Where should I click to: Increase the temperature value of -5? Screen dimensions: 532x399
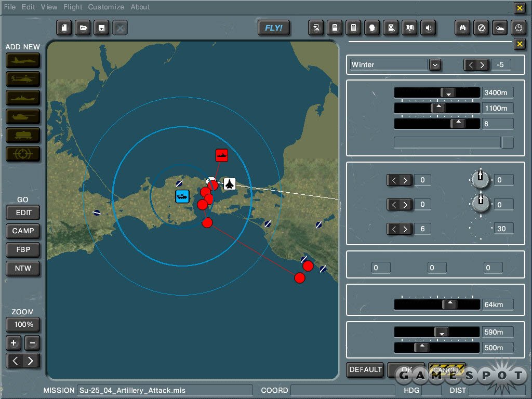click(x=483, y=65)
